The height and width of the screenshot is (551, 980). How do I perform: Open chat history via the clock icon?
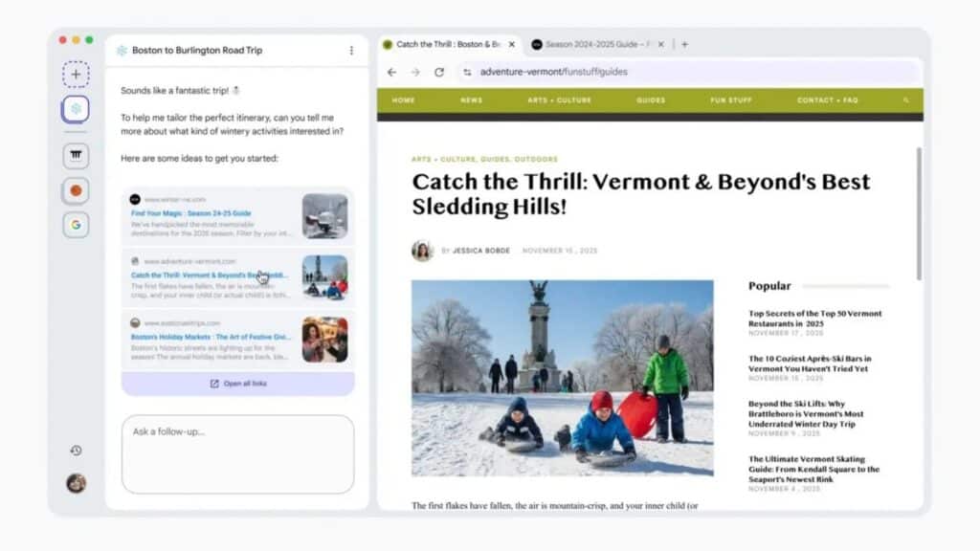[x=76, y=450]
